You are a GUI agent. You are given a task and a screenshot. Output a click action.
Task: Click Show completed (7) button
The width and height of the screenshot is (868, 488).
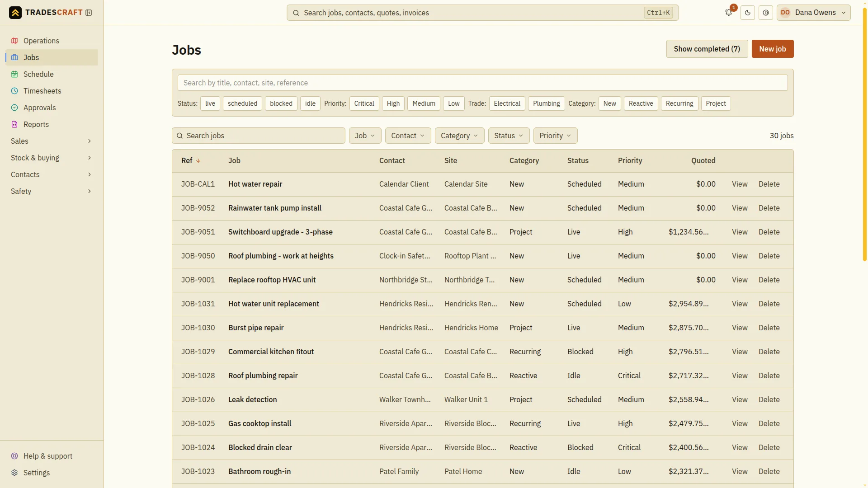tap(707, 49)
